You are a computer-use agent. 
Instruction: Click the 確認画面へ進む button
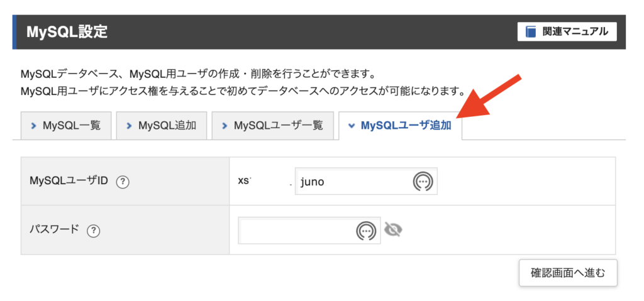click(x=568, y=273)
